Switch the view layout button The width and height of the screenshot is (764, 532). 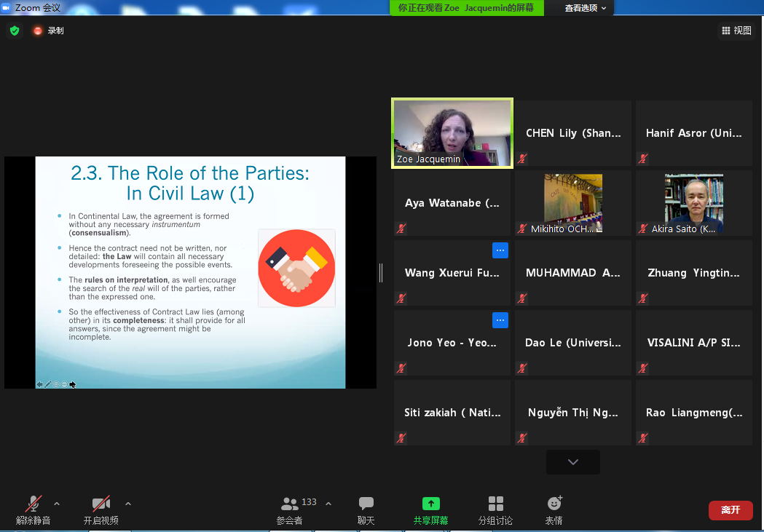point(736,31)
